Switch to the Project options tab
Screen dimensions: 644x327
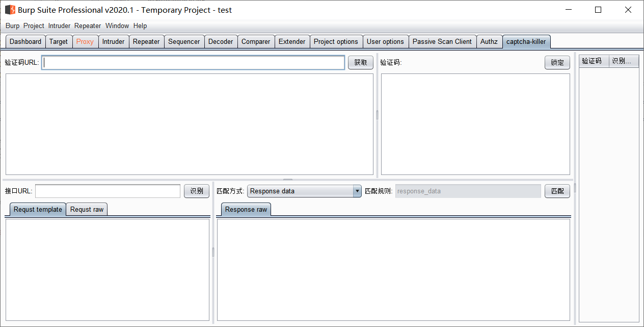click(336, 42)
